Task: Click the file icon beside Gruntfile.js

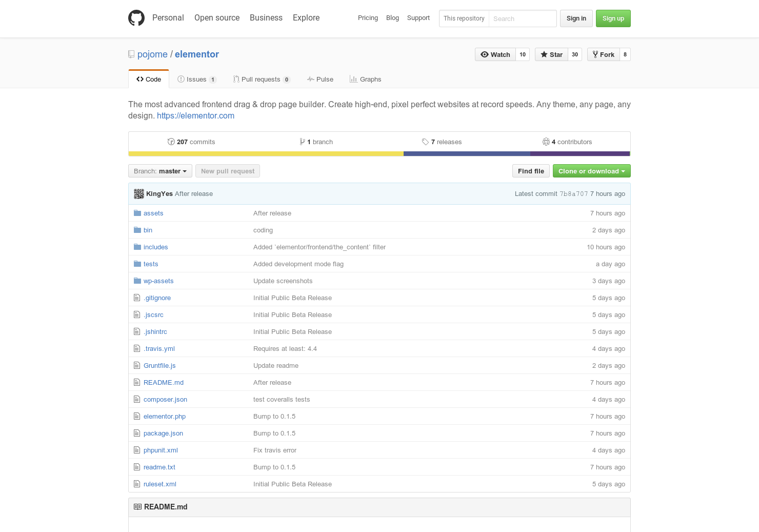Action: coord(137,365)
